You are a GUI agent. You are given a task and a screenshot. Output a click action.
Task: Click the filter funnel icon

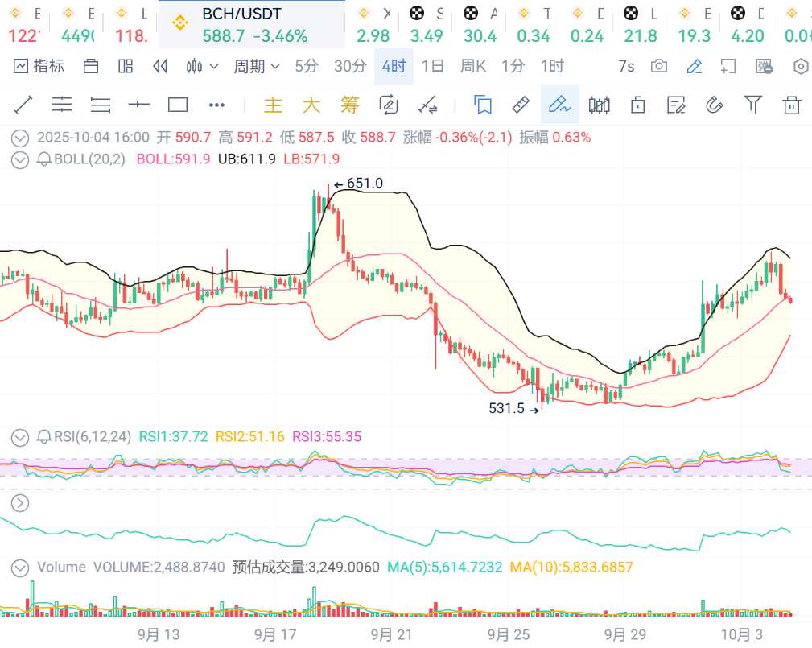tap(753, 105)
